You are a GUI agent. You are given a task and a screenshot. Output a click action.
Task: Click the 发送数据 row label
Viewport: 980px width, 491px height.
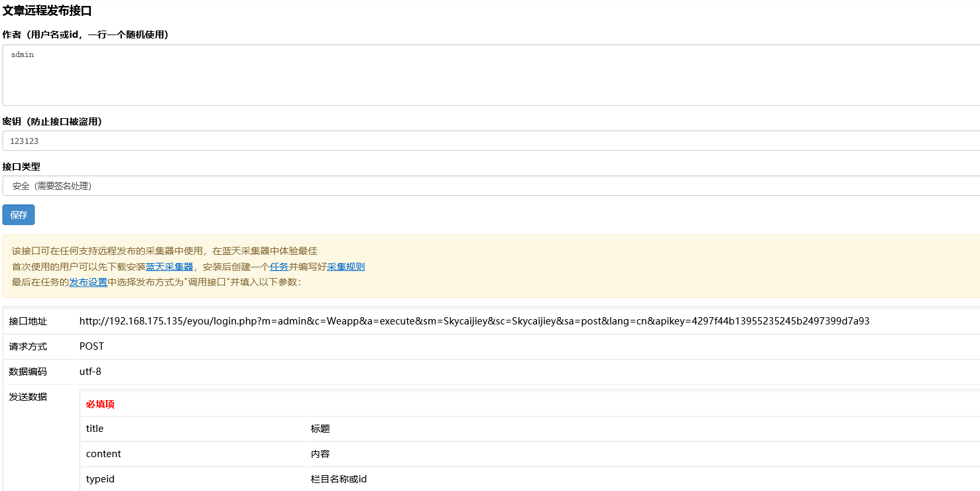(x=27, y=397)
